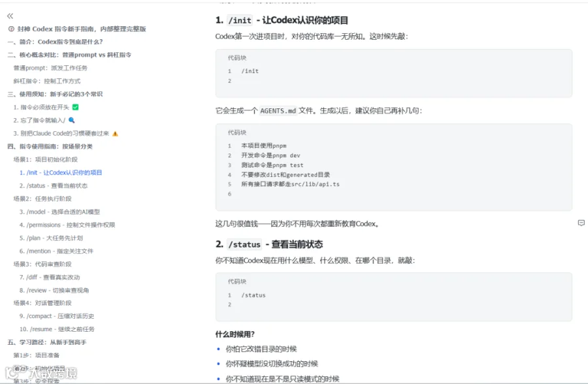Go to '三、使用须知：新手必记的3个常识'

click(x=55, y=94)
